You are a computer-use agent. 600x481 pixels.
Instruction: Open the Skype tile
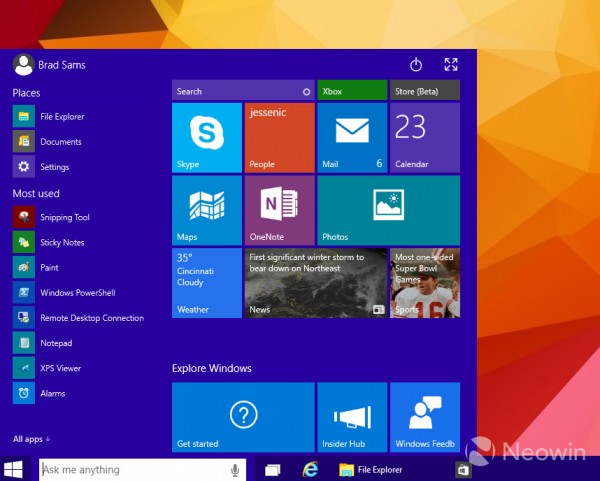click(x=207, y=137)
